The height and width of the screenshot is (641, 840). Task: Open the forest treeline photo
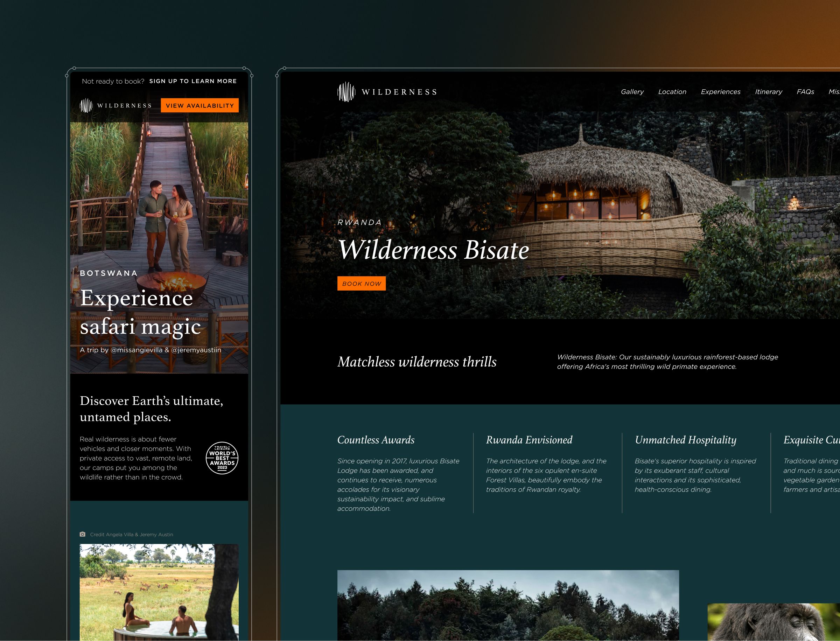tap(508, 606)
